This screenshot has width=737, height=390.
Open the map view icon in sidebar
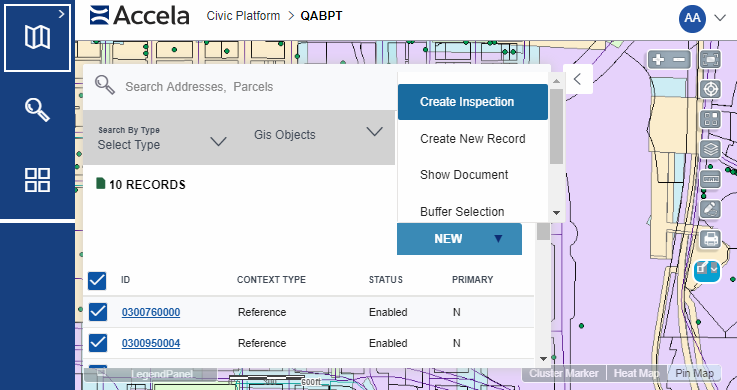pyautogui.click(x=37, y=37)
